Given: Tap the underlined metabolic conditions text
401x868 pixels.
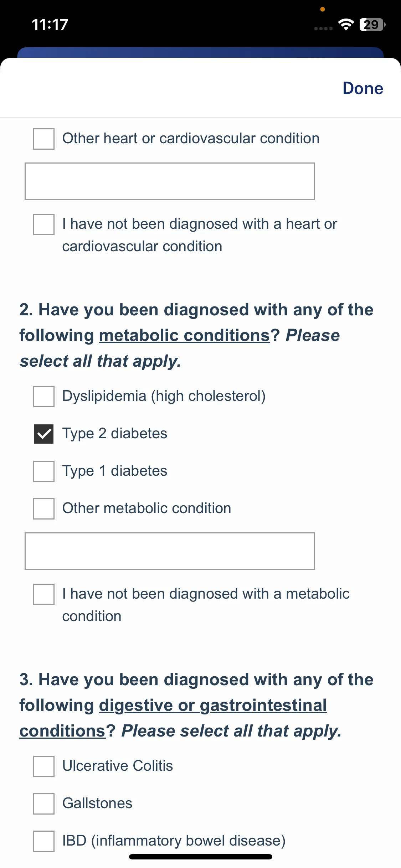Looking at the screenshot, I should coord(185,336).
